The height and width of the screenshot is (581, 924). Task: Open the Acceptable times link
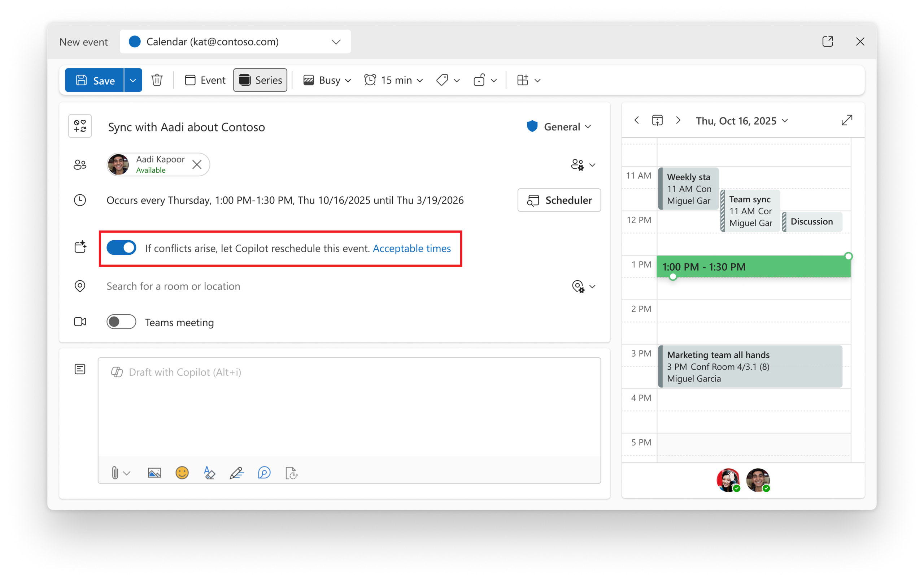click(x=412, y=249)
